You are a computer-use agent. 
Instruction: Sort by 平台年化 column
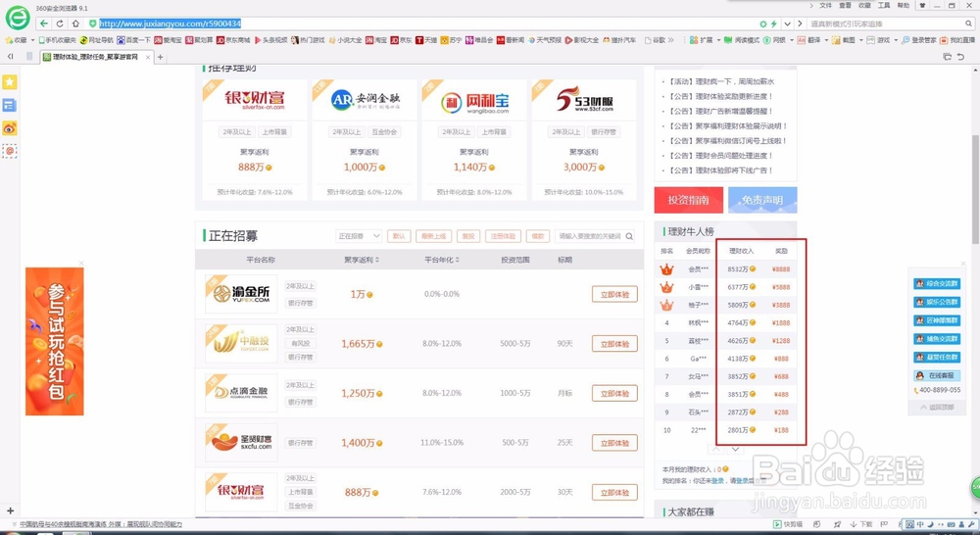[442, 260]
